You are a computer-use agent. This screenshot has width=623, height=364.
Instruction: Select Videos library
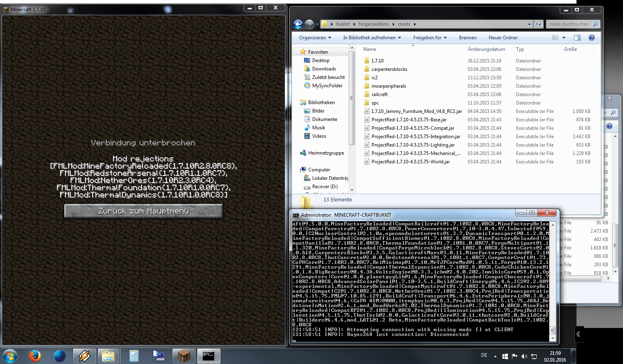coord(319,136)
